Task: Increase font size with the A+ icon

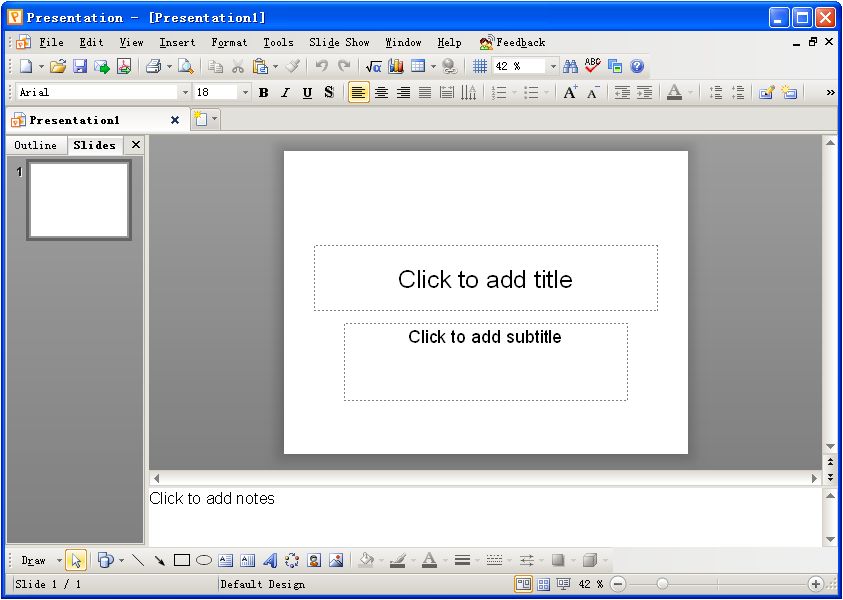Action: 570,92
